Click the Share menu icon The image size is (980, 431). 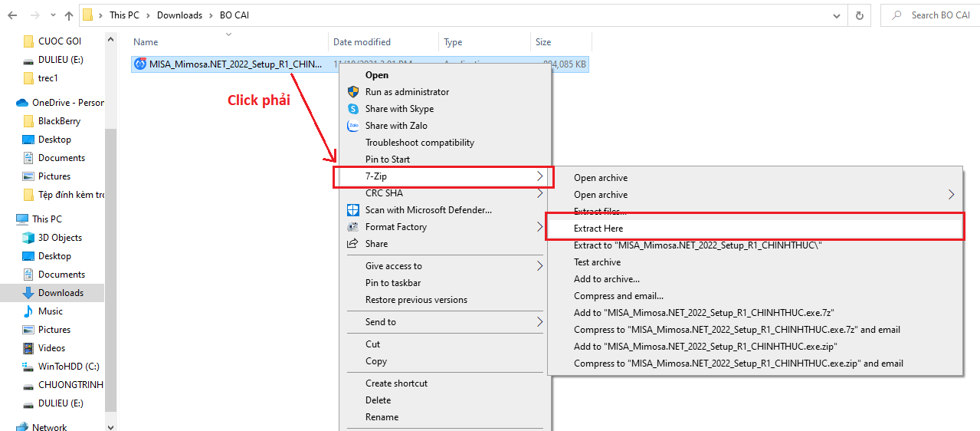click(353, 244)
